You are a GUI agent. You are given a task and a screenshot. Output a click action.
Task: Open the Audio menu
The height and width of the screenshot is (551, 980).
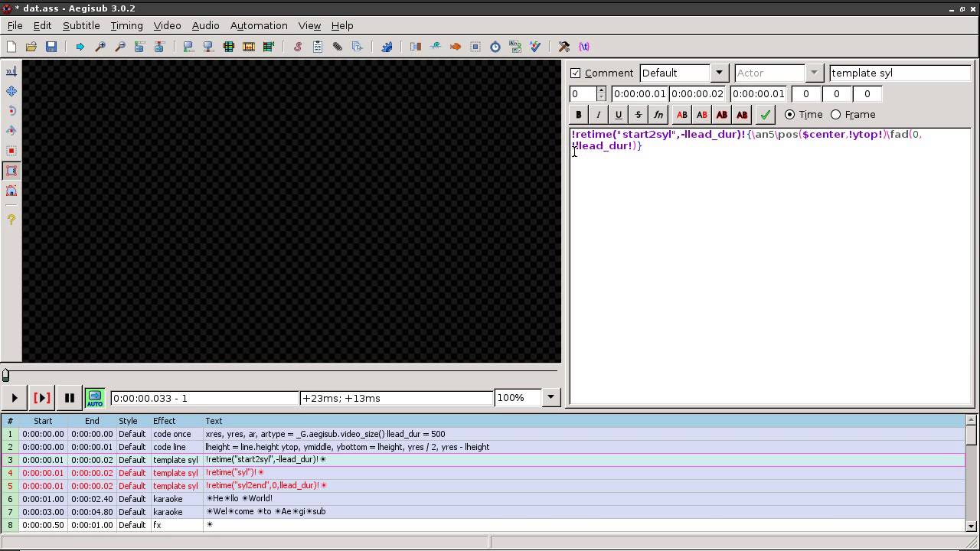(205, 25)
